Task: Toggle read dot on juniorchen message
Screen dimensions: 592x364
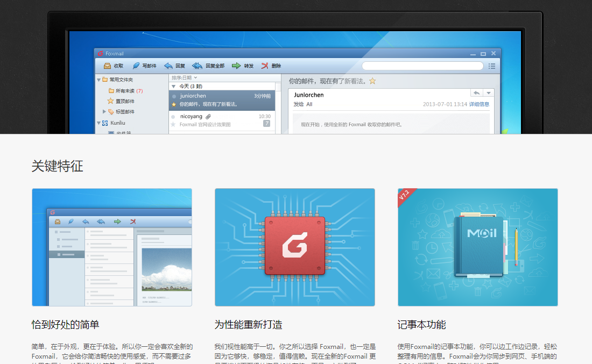Action: tap(174, 96)
